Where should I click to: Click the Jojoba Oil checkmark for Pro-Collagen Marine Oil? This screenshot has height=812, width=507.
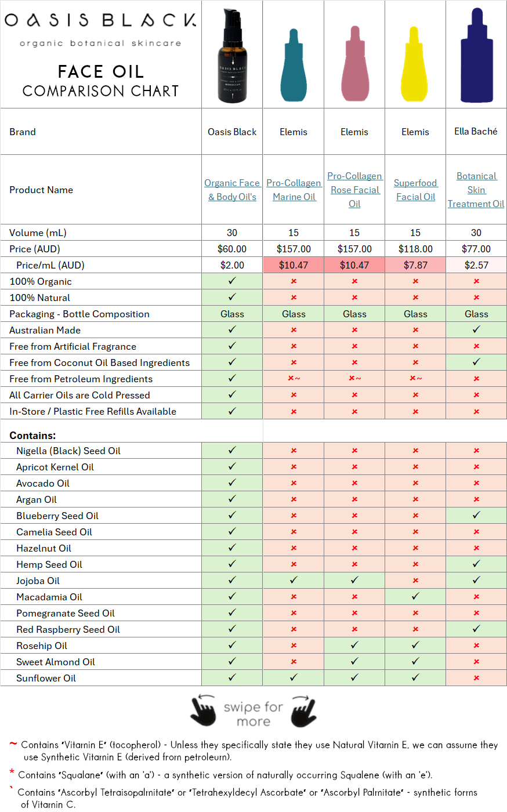point(294,580)
